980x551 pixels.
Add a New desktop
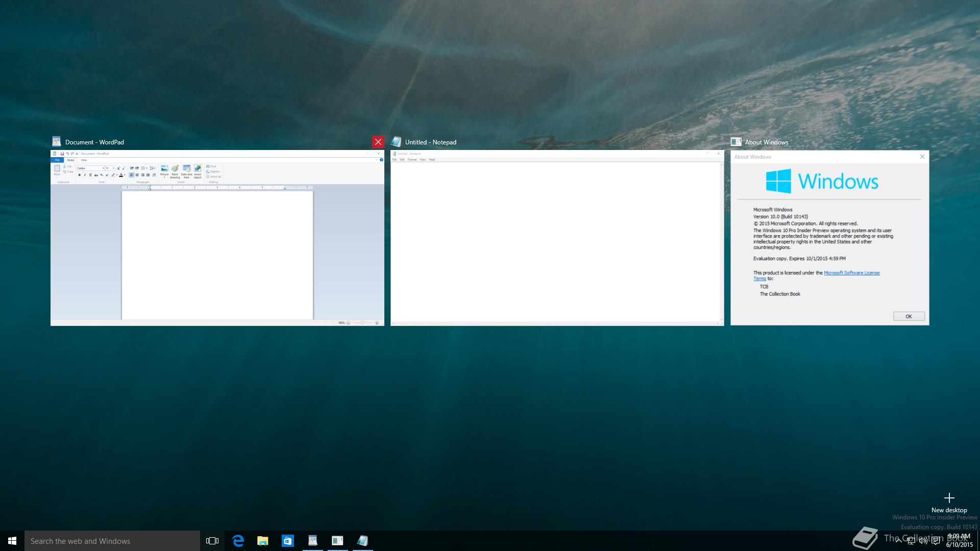click(949, 503)
